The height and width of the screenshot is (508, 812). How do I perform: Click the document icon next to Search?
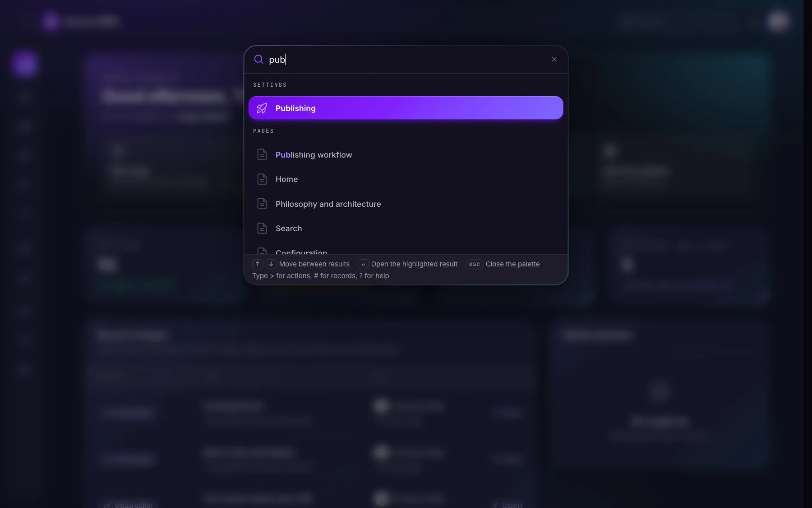[x=262, y=228]
